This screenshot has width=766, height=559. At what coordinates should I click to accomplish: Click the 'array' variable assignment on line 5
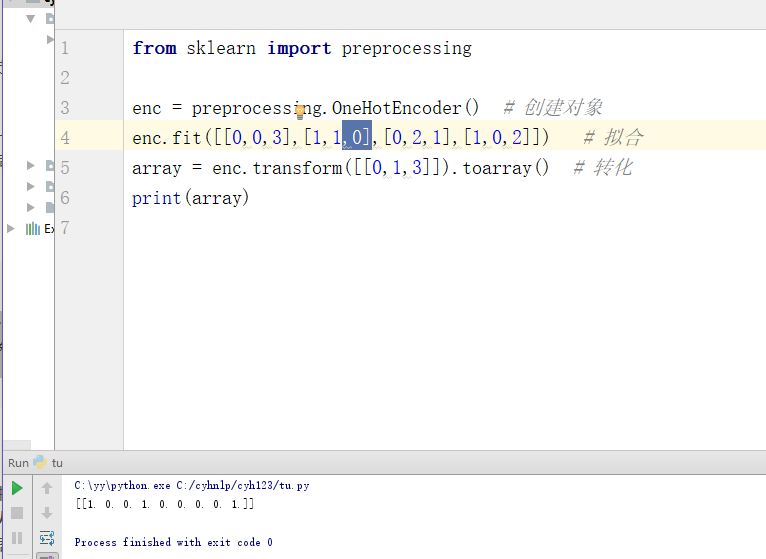[156, 169]
